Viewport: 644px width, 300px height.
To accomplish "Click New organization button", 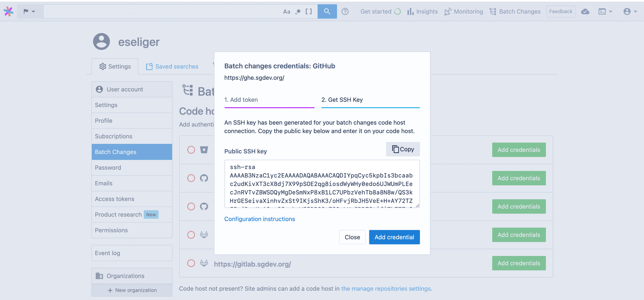I will 132,290.
